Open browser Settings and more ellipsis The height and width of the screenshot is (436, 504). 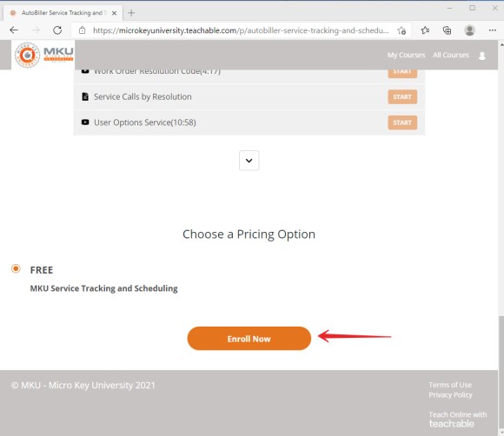point(492,30)
